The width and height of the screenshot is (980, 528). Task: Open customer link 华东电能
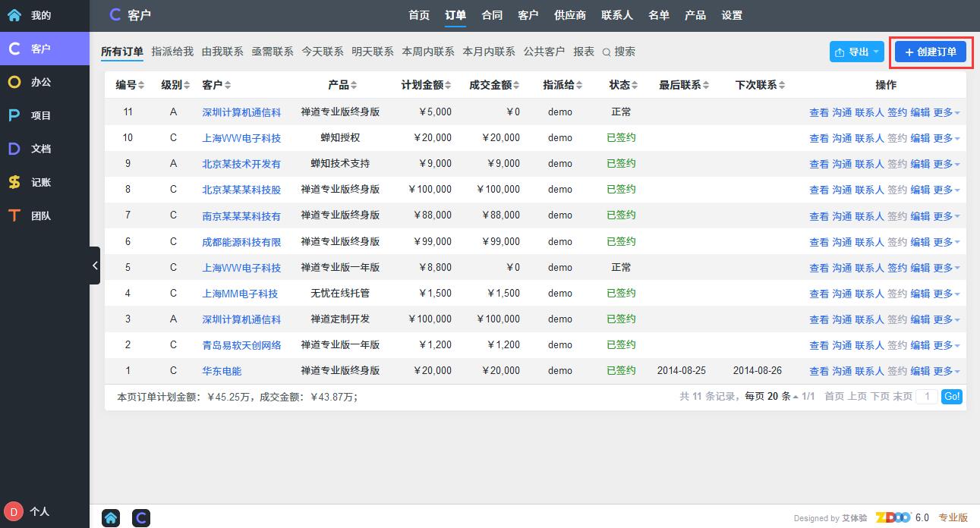[222, 371]
